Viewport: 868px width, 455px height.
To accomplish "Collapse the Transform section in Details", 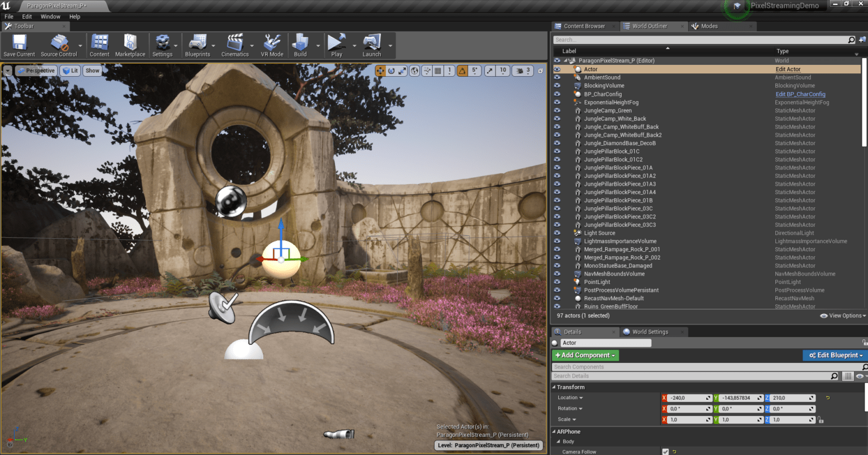I will coord(554,387).
